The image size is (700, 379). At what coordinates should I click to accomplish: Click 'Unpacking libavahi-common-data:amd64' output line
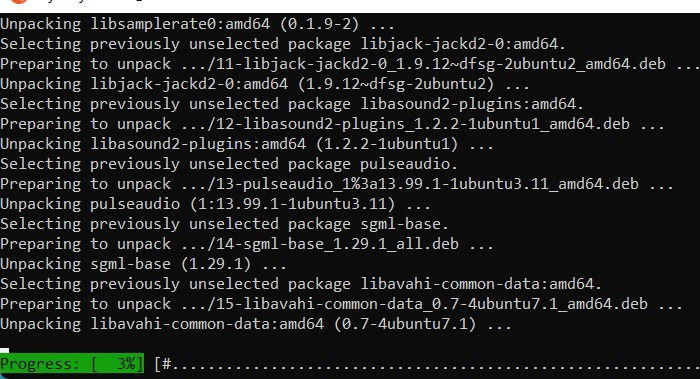point(256,324)
